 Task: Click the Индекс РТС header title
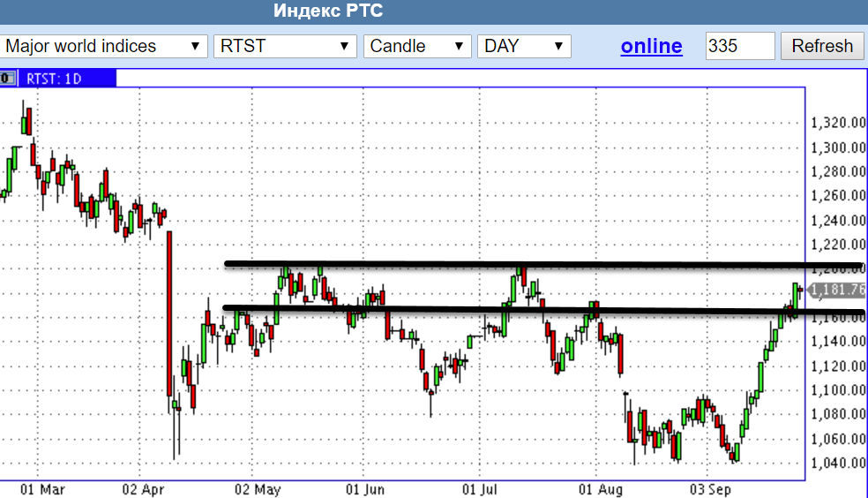click(328, 11)
